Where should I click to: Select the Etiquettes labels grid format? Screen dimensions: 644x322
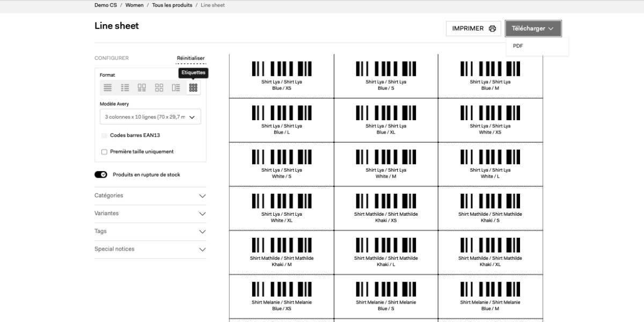[x=193, y=87]
